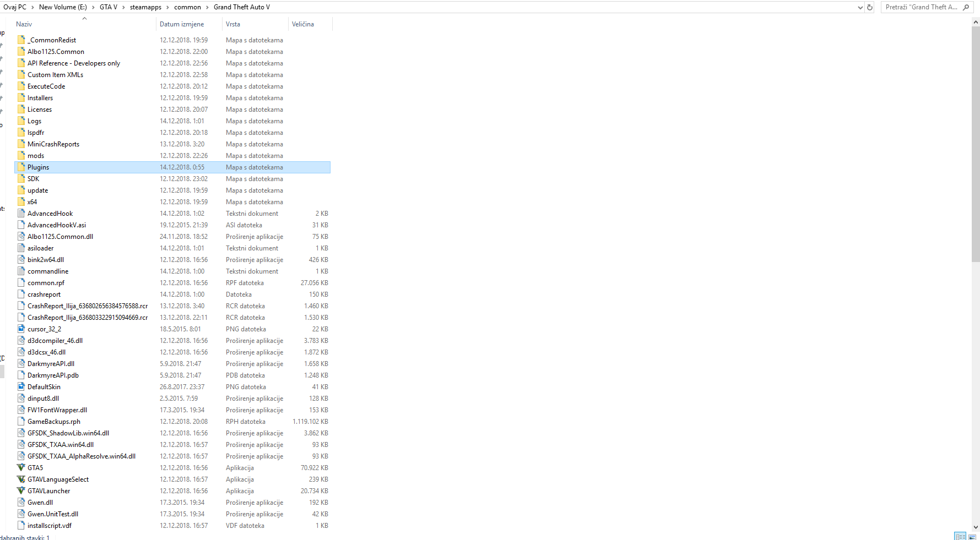Image resolution: width=980 pixels, height=540 pixels.
Task: Open the address bar history dropdown
Action: (x=860, y=7)
